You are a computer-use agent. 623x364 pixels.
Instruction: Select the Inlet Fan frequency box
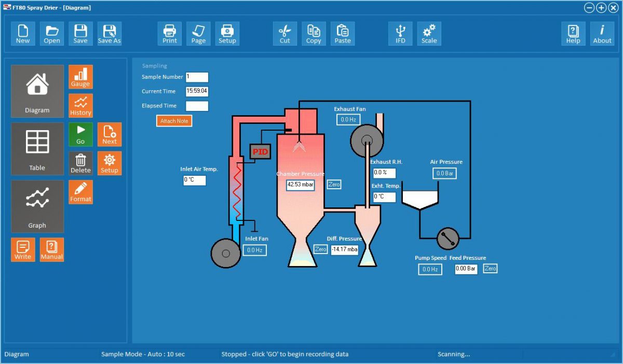tap(254, 250)
